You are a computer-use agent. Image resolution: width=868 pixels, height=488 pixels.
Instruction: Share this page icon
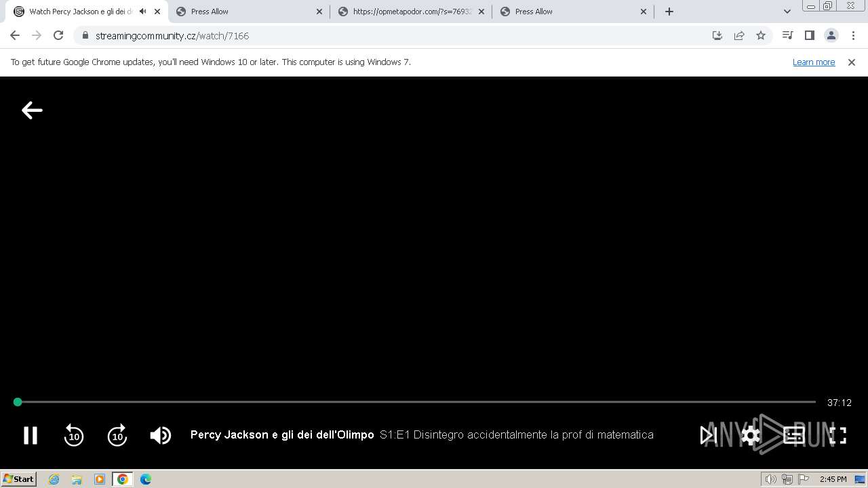[739, 36]
